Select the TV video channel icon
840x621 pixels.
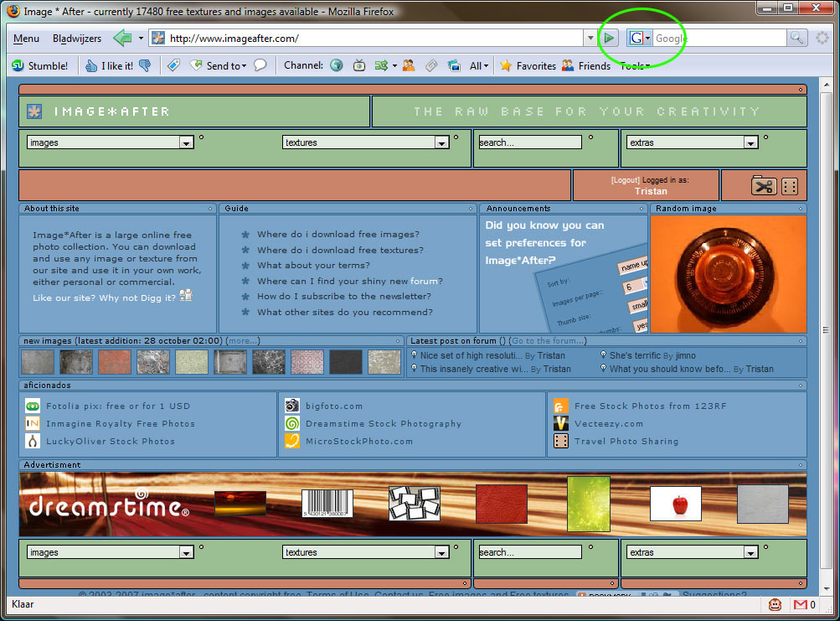point(359,65)
